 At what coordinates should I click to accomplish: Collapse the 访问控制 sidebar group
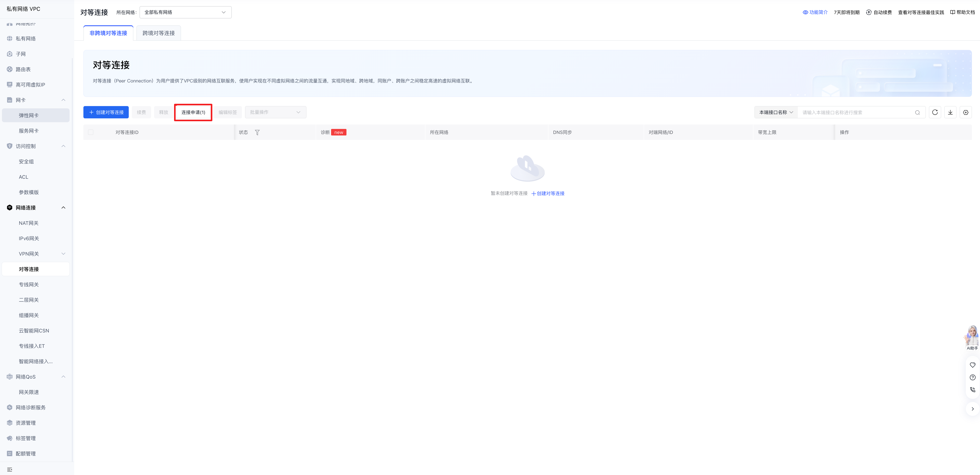tap(64, 146)
